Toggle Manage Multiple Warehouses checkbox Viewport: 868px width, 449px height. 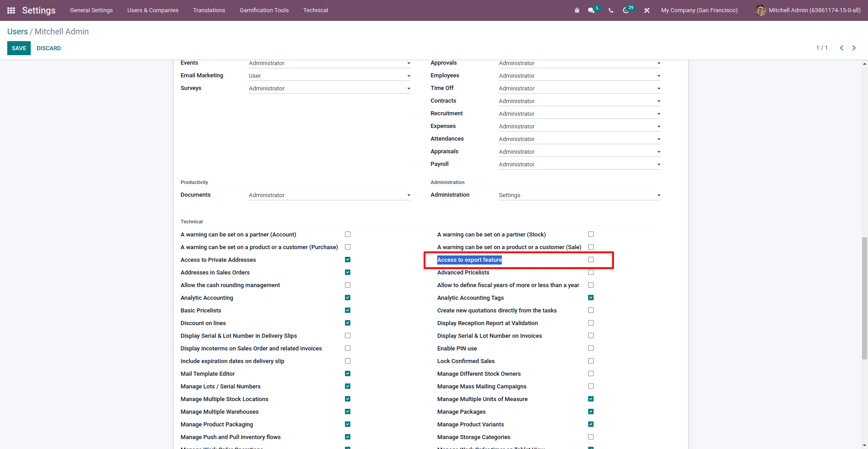point(348,411)
